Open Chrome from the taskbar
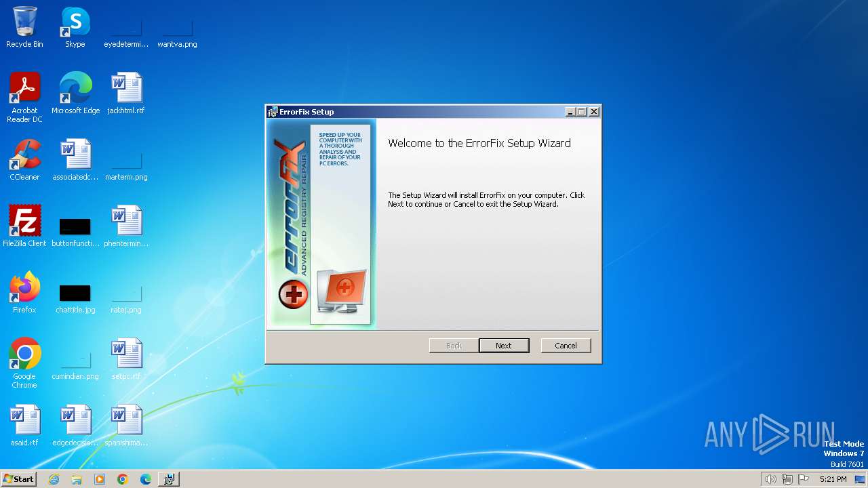Image resolution: width=868 pixels, height=488 pixels. tap(123, 479)
